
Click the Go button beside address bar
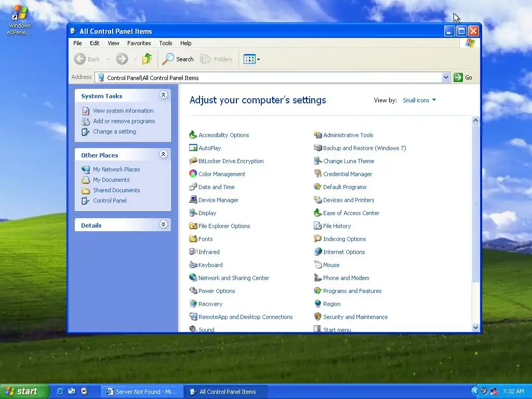pos(463,77)
